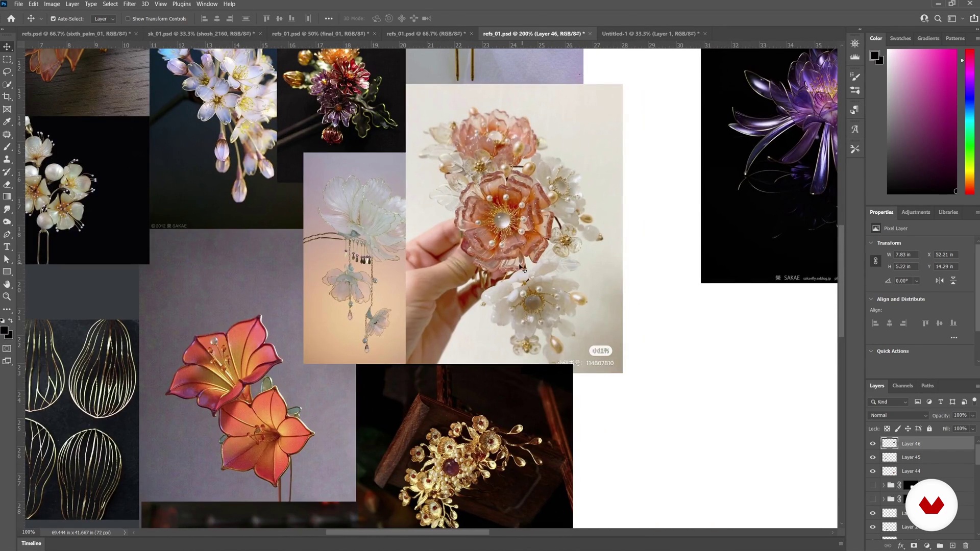
Task: Switch to the Swatches tab
Action: tap(900, 38)
